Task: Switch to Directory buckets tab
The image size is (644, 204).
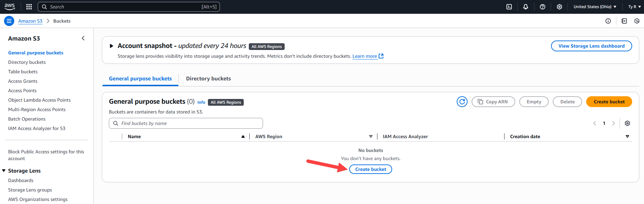Action: pos(208,78)
